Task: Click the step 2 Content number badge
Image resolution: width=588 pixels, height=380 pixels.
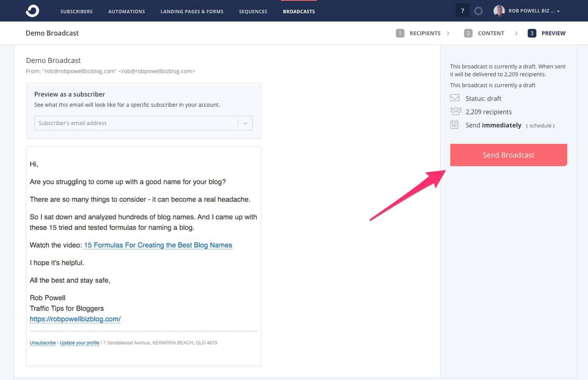Action: [x=468, y=33]
